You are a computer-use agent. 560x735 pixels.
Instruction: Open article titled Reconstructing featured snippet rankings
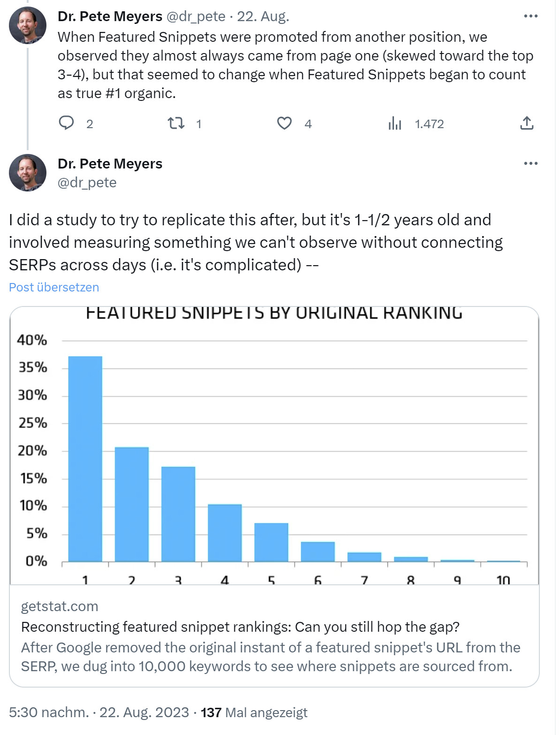point(240,627)
